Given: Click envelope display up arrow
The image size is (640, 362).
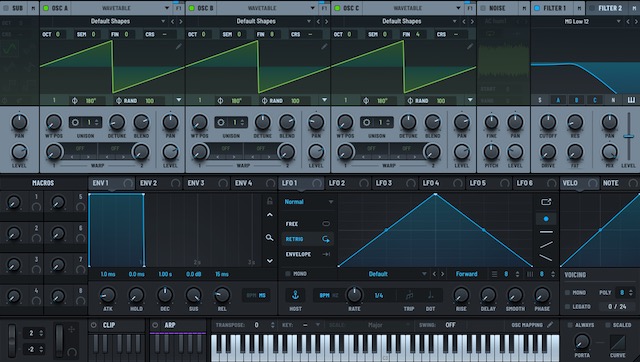Looking at the screenshot, I should click(x=270, y=215).
